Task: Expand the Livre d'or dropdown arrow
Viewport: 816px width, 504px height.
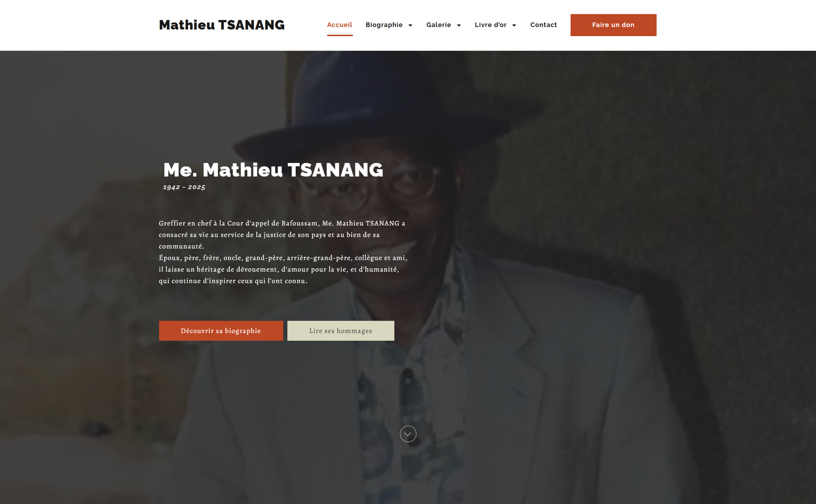Action: click(x=514, y=25)
